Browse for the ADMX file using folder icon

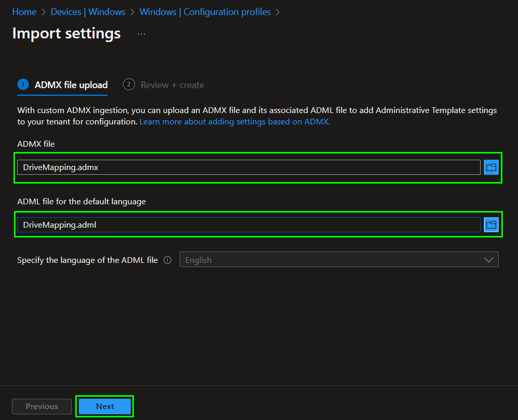pyautogui.click(x=491, y=167)
